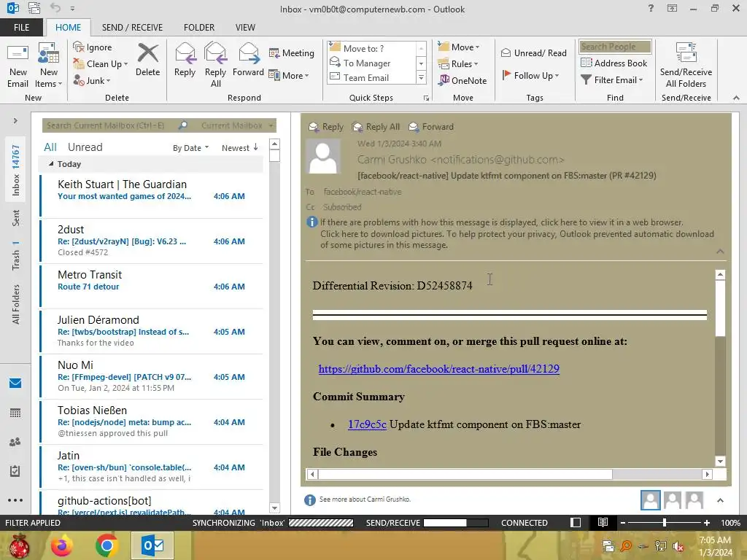Open the FILE tab
Screen dimensions: 747x560
click(x=21, y=28)
